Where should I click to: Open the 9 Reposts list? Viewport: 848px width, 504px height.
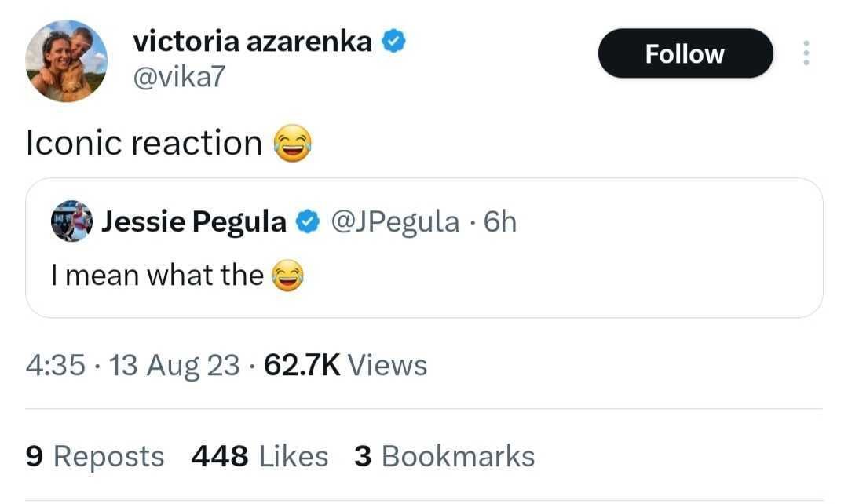(x=95, y=456)
